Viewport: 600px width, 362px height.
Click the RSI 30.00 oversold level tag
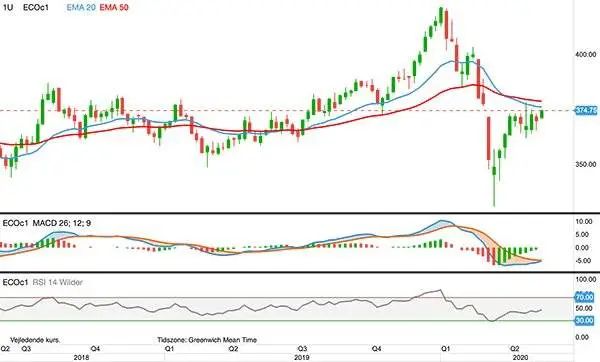click(x=584, y=320)
